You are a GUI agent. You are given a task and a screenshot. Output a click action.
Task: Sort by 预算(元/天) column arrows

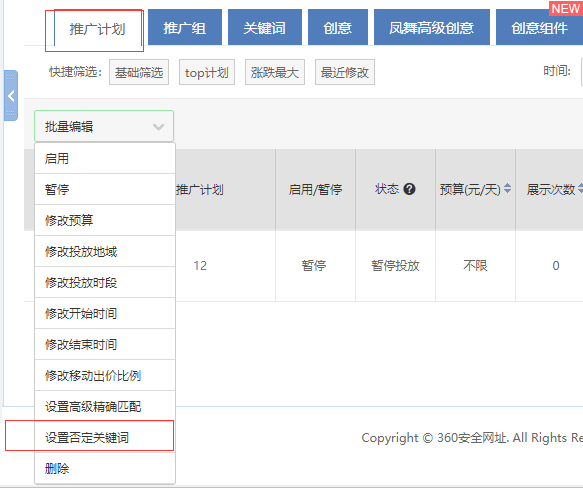coord(508,189)
